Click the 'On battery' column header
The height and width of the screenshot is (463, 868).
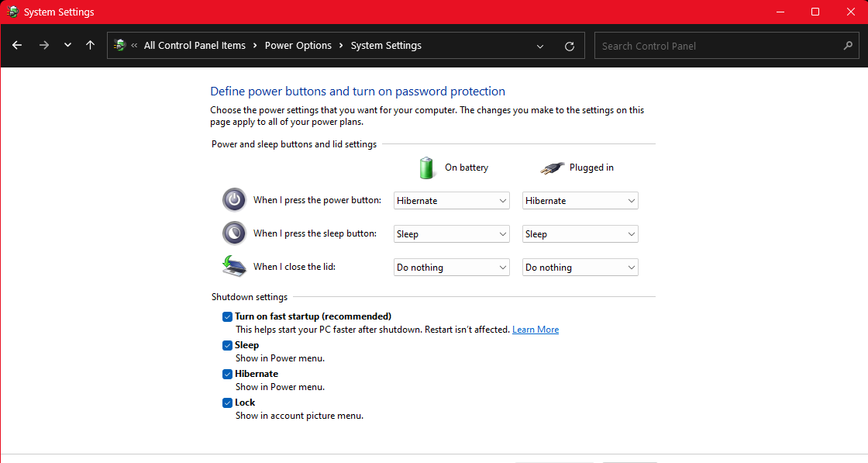(x=467, y=168)
